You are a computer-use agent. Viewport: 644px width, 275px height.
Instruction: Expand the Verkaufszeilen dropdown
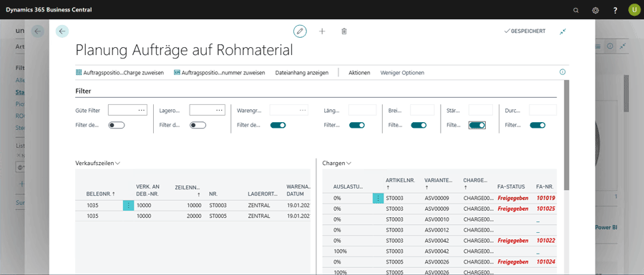pos(98,163)
